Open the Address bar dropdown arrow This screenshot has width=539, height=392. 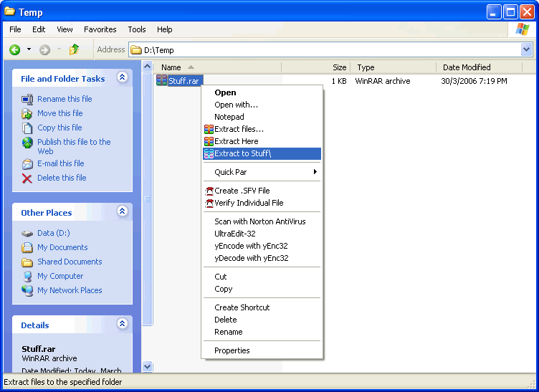(x=527, y=49)
